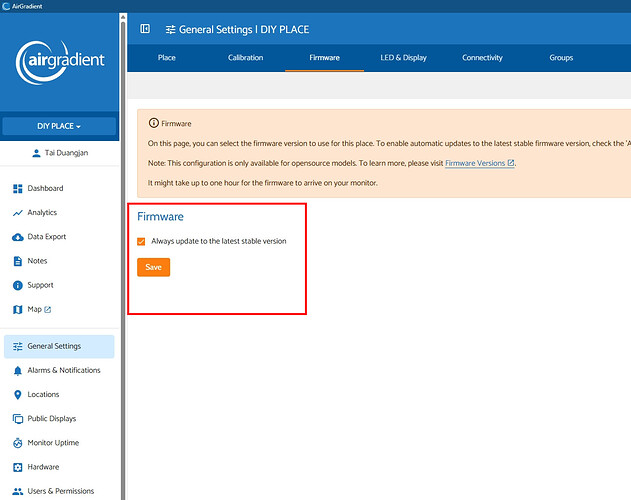Click the Monitor Uptime icon
The width and height of the screenshot is (631, 500).
pyautogui.click(x=18, y=443)
